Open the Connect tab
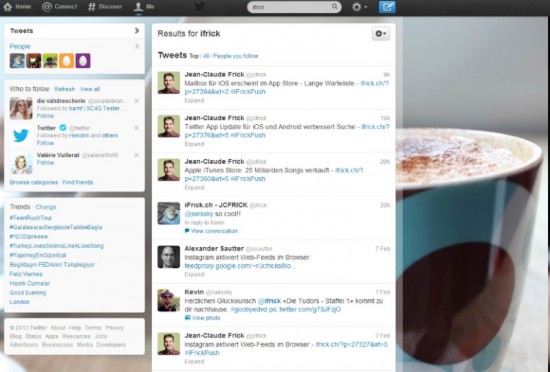The image size is (550, 372). coord(59,6)
